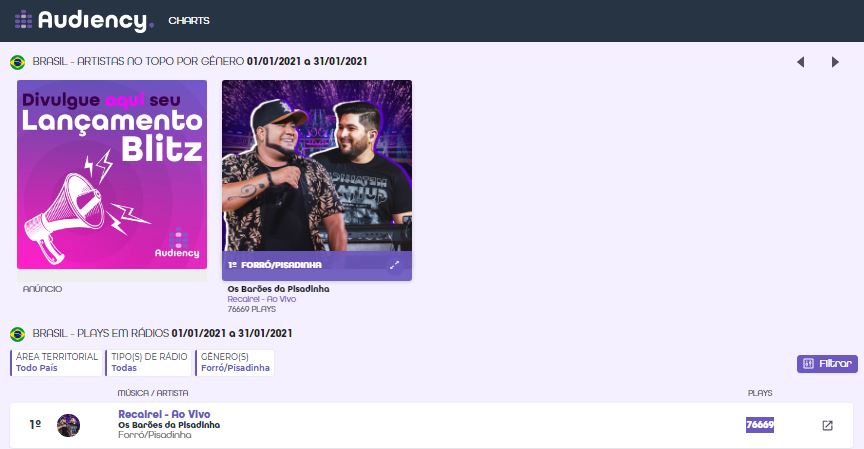
Task: Open Recairei - Ao Vivo song title link
Action: [x=164, y=414]
